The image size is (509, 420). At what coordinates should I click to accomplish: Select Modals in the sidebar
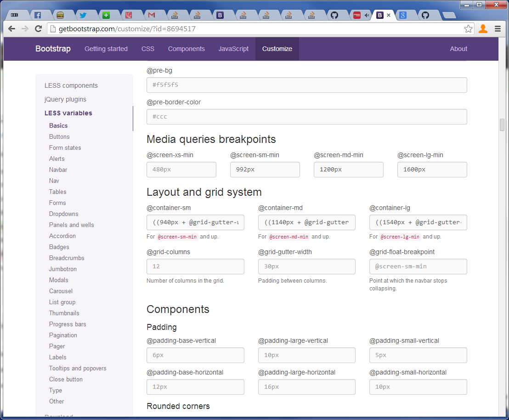coord(59,280)
